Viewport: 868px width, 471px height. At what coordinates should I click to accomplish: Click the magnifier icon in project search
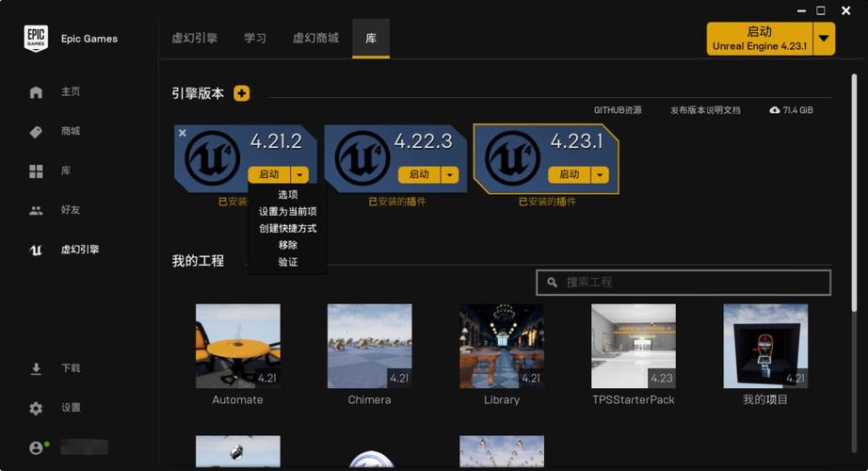coord(552,283)
